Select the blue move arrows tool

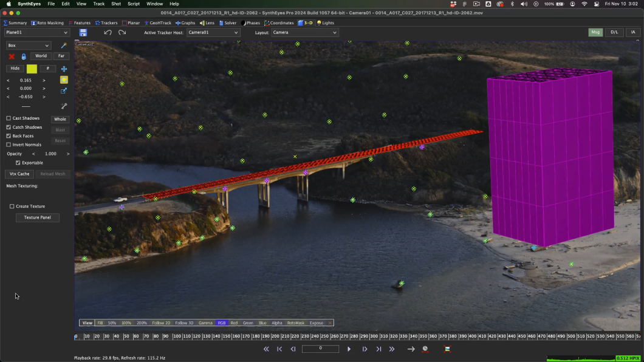tap(64, 69)
